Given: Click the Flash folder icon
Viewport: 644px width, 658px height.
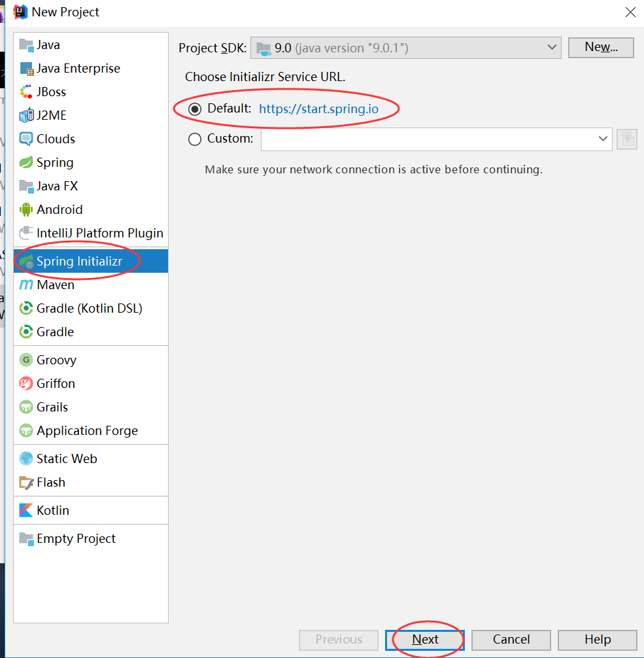Looking at the screenshot, I should point(26,483).
